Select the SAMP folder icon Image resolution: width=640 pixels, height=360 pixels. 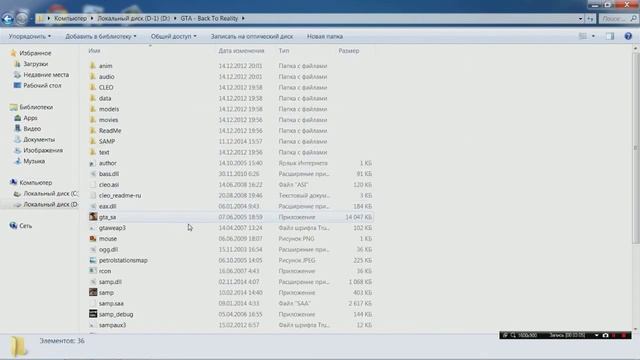coord(93,141)
